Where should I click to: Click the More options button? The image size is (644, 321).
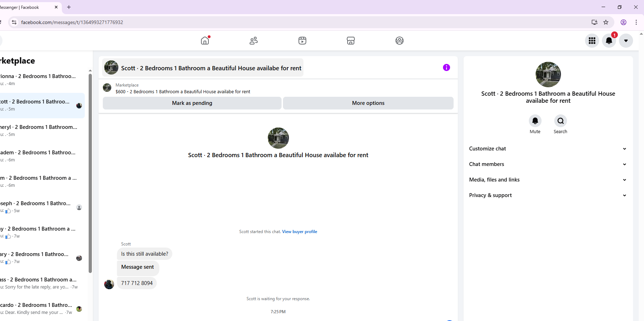pyautogui.click(x=368, y=103)
